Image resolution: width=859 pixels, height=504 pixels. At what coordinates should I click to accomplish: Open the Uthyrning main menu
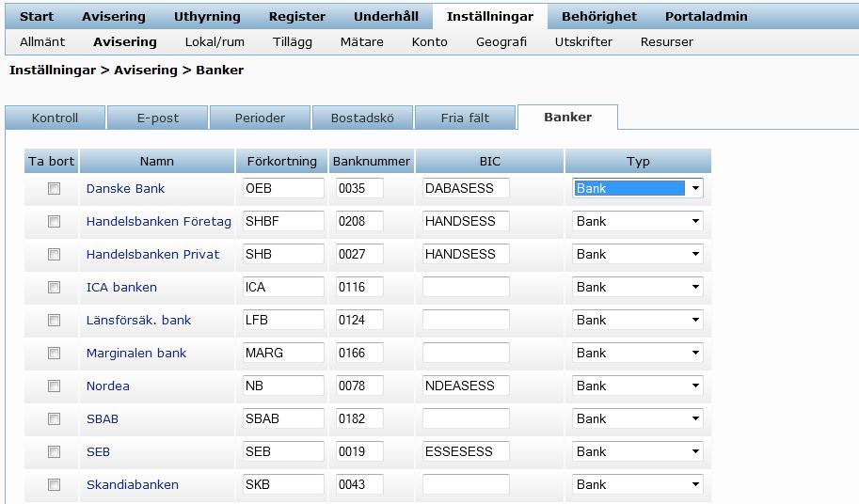[207, 16]
